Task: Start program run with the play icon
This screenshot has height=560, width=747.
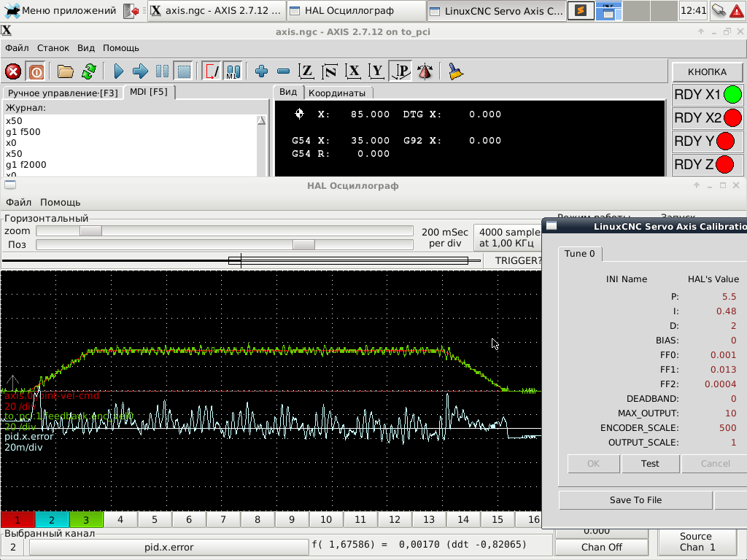Action: (x=119, y=71)
